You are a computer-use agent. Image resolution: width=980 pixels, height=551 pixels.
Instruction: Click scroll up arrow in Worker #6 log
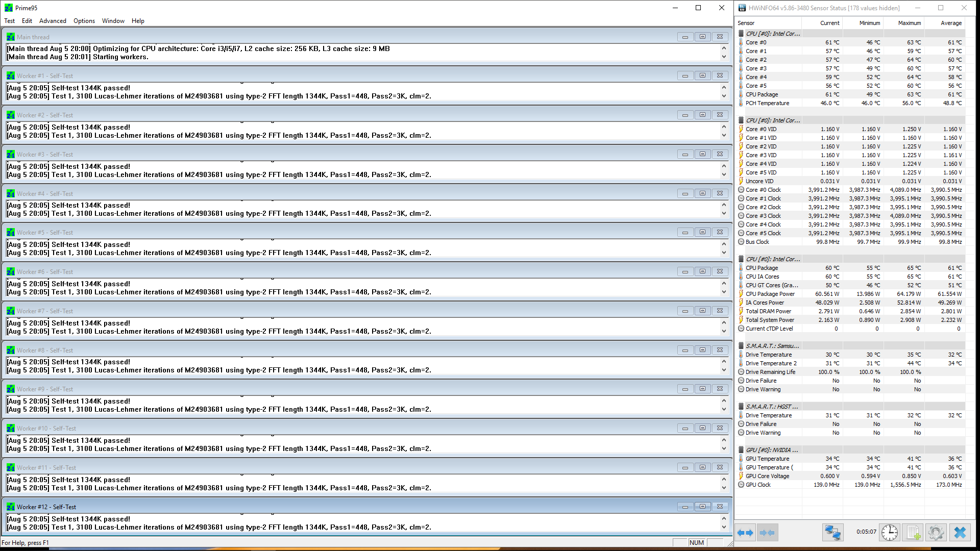tap(724, 283)
